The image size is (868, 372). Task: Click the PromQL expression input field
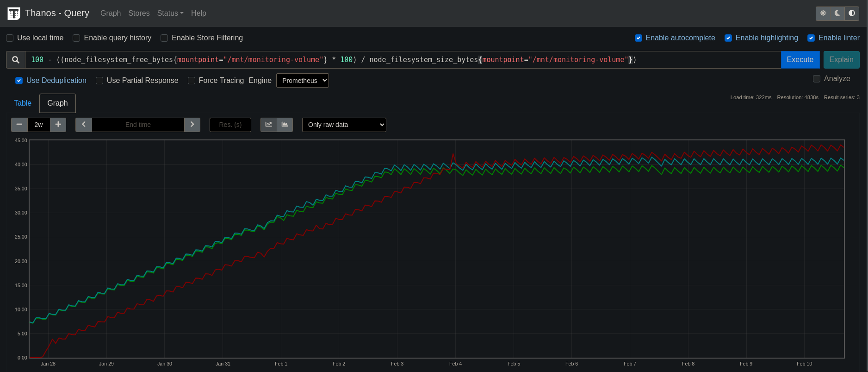pyautogui.click(x=403, y=60)
